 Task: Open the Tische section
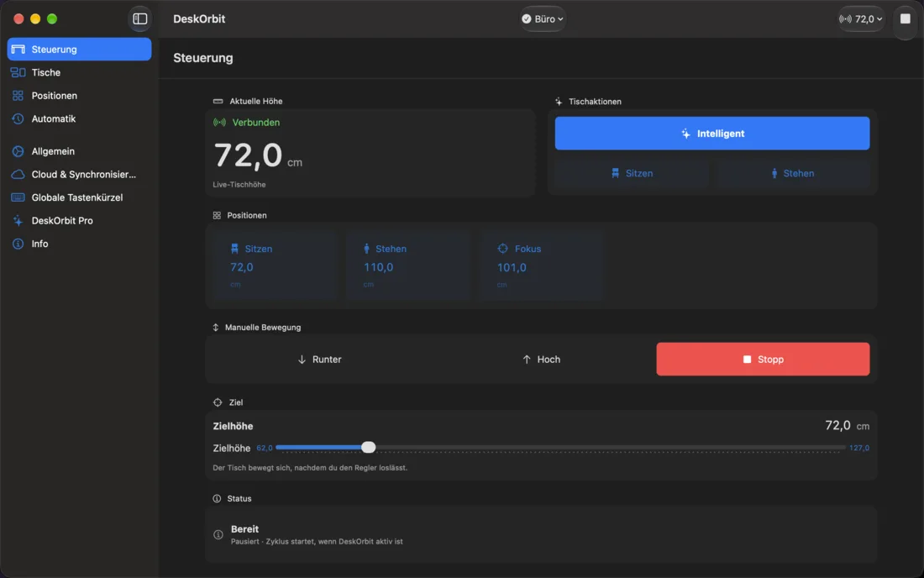79,72
